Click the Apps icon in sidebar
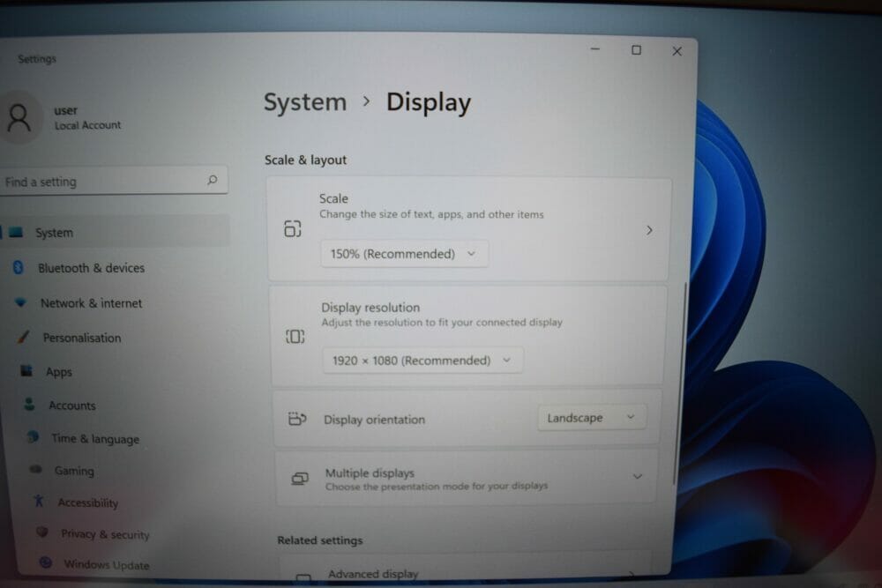The height and width of the screenshot is (588, 882). (26, 370)
